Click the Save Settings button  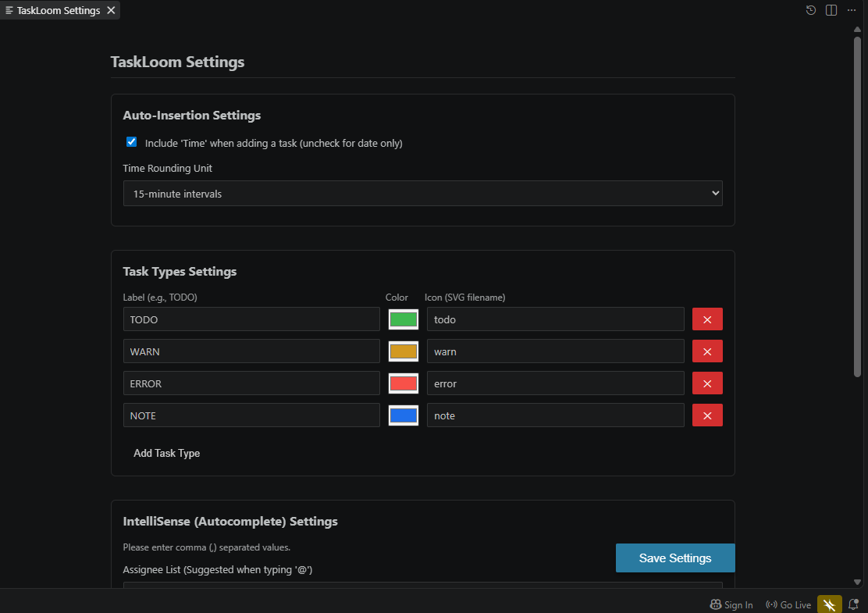coord(674,558)
